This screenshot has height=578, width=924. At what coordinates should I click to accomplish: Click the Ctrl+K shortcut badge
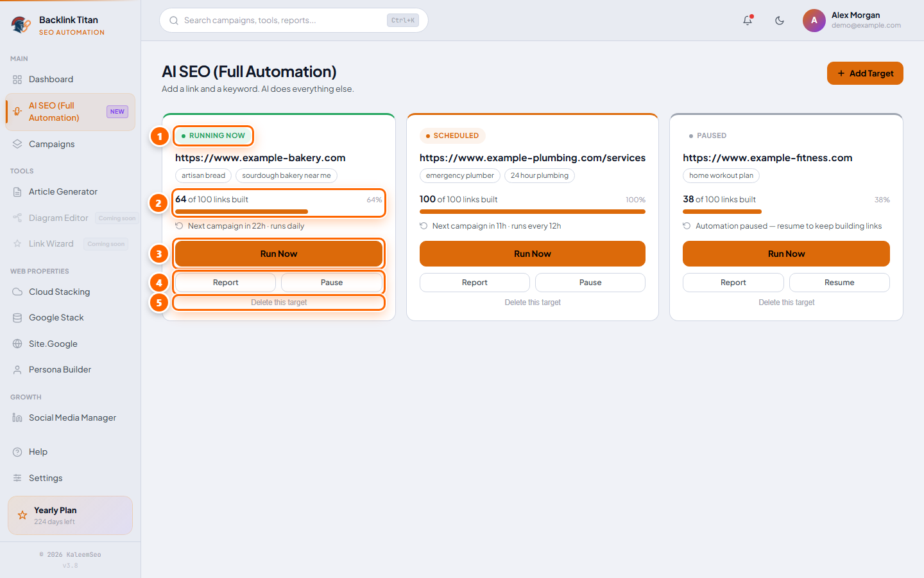[403, 21]
